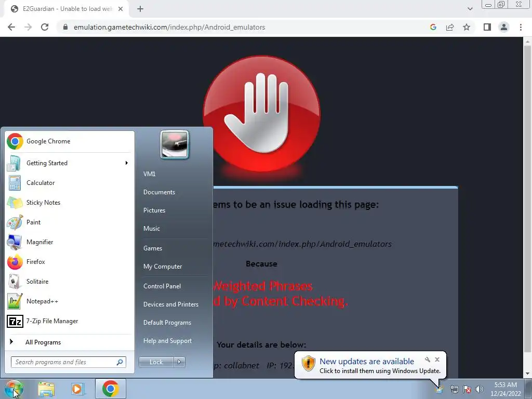
Task: Click the search magnifier icon in Start menu
Action: [120, 362]
